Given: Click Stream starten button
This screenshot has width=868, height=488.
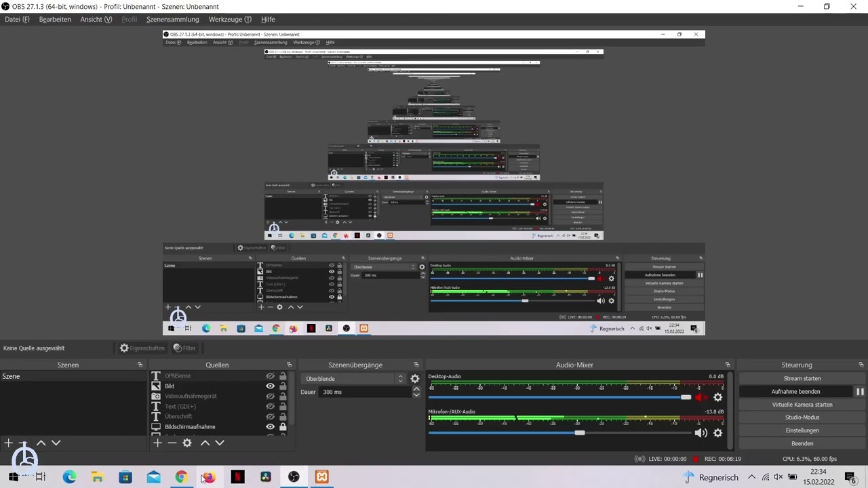Looking at the screenshot, I should (x=802, y=379).
